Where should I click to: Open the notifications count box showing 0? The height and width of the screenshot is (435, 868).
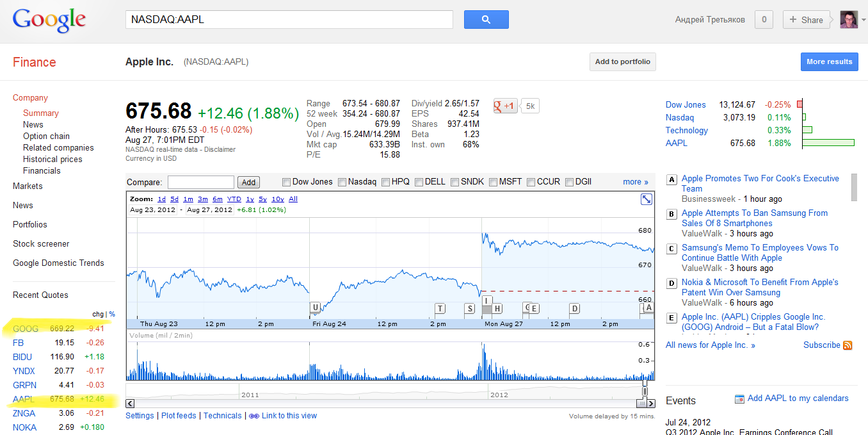click(x=763, y=20)
